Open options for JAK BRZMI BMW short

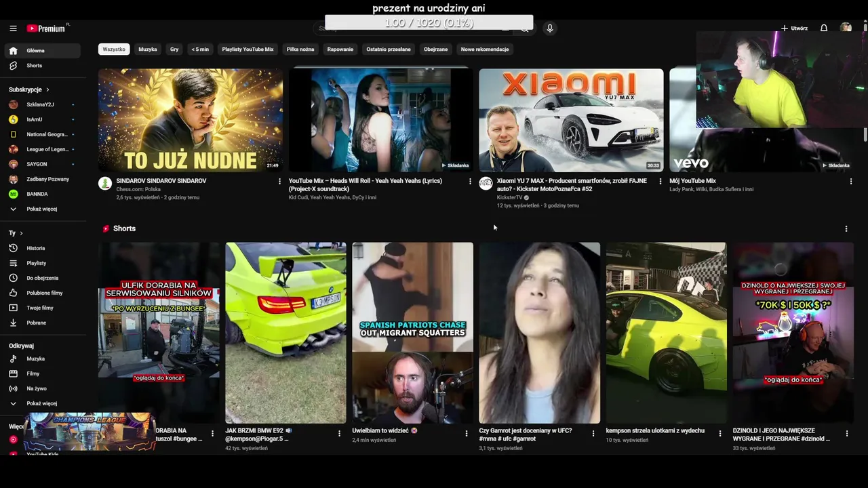(339, 433)
